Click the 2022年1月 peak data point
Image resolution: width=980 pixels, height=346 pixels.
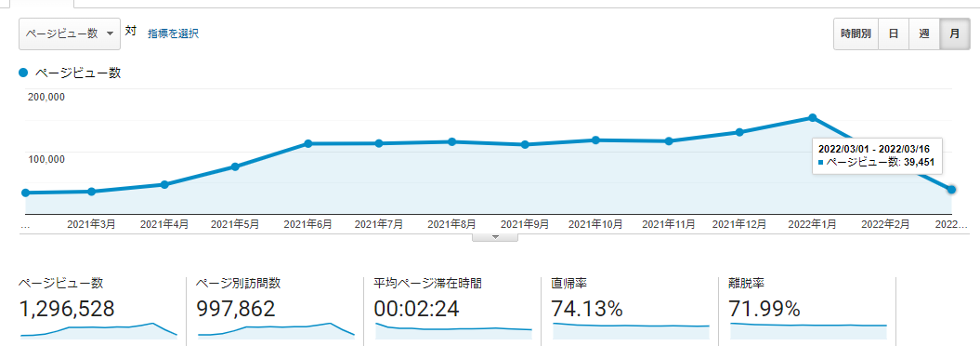[813, 117]
